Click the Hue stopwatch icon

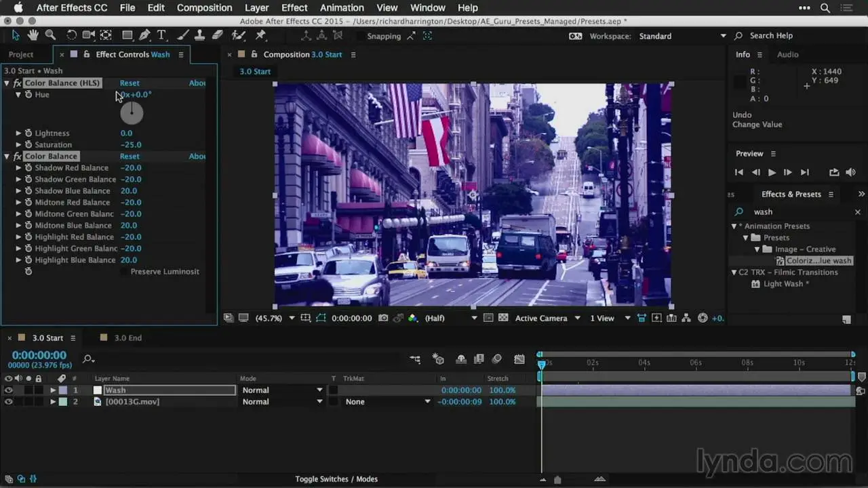(28, 95)
